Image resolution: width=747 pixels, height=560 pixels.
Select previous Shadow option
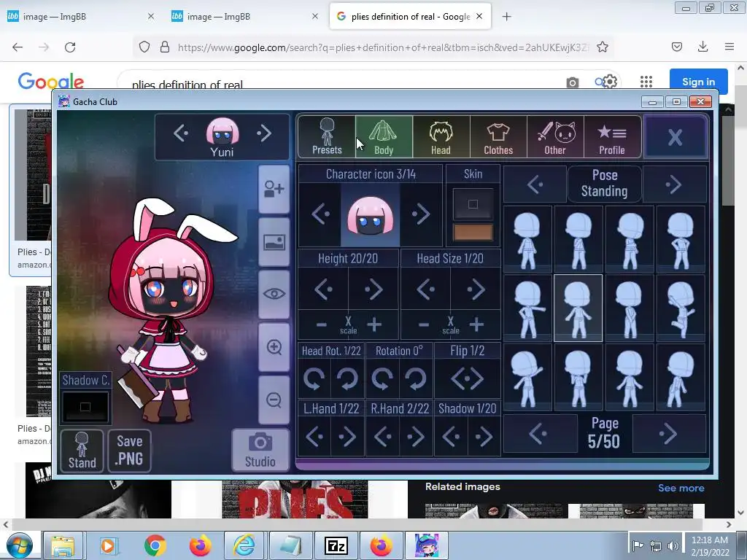(x=451, y=436)
